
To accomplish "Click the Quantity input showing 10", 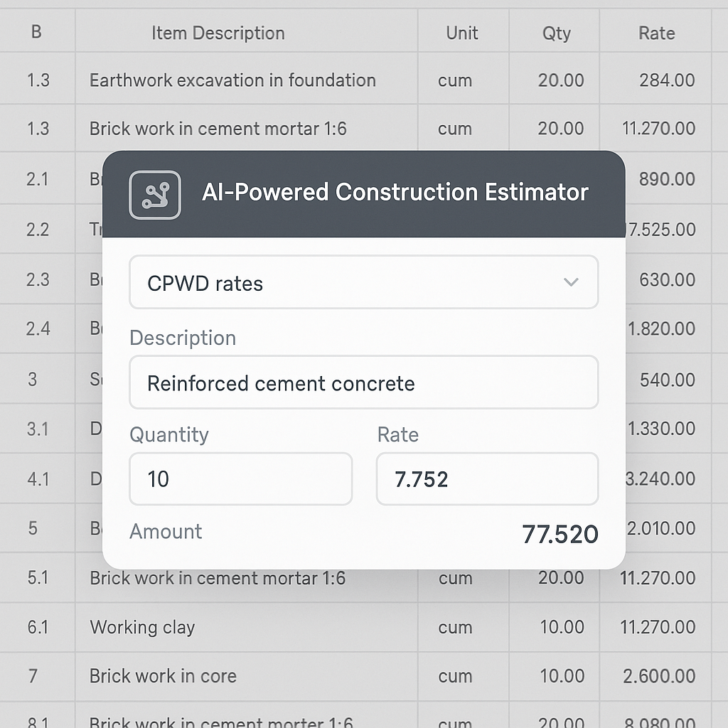I will (x=240, y=478).
